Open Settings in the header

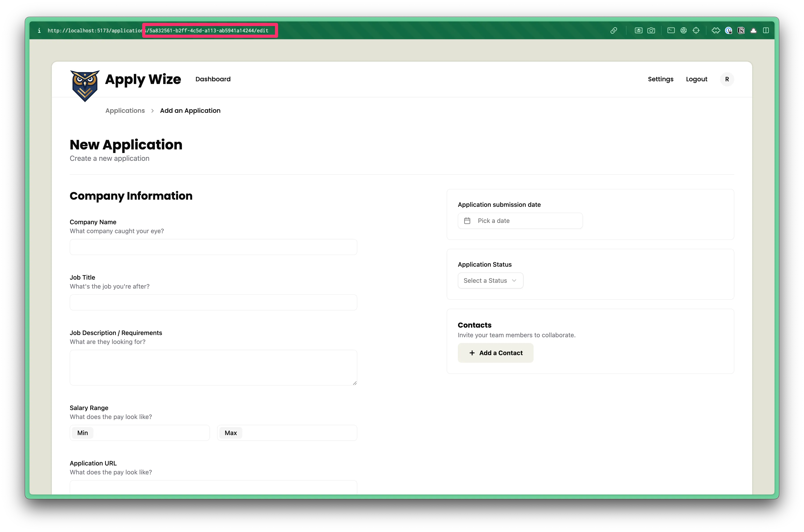point(660,79)
